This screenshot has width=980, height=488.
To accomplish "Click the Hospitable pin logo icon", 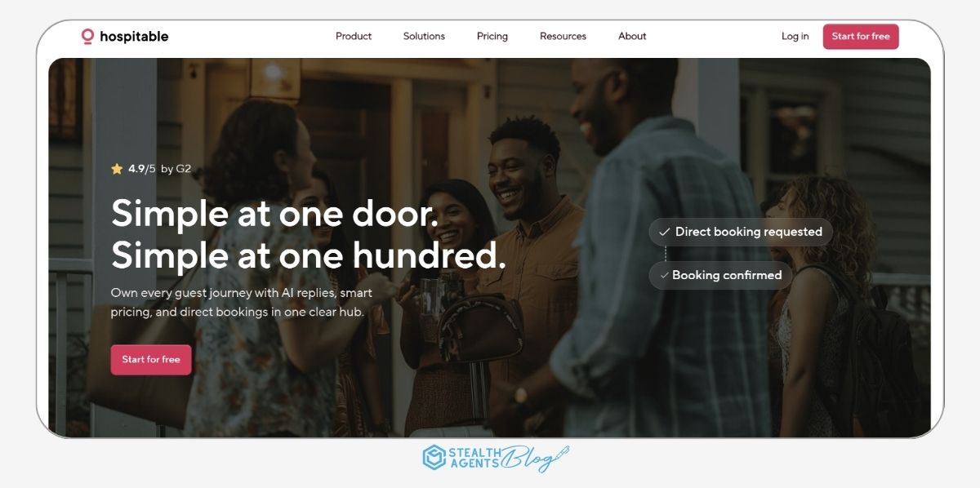I will point(87,36).
